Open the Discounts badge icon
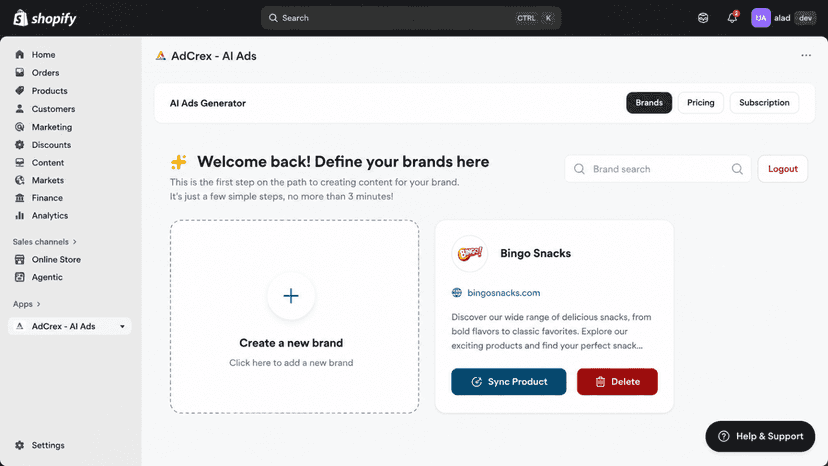828x466 pixels. 20,144
